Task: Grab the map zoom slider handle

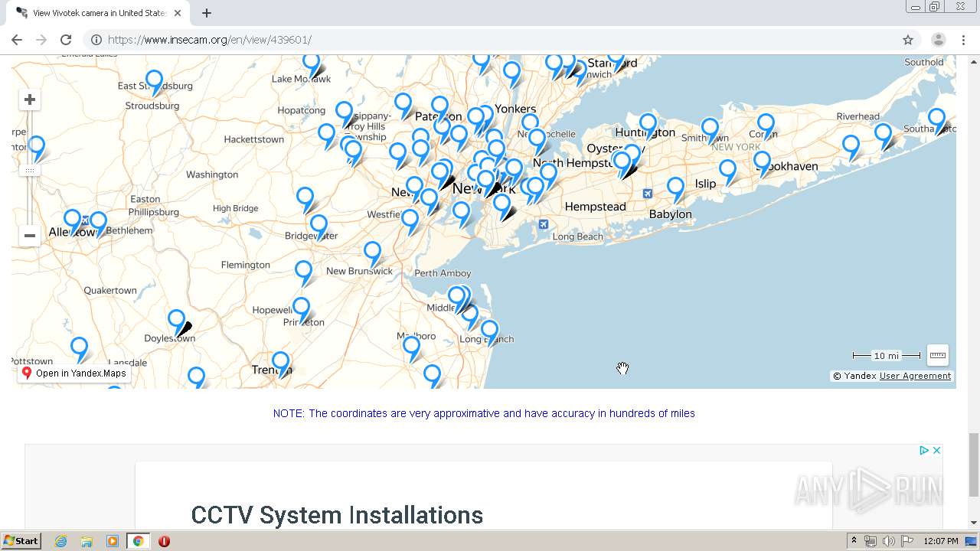Action: pos(30,170)
